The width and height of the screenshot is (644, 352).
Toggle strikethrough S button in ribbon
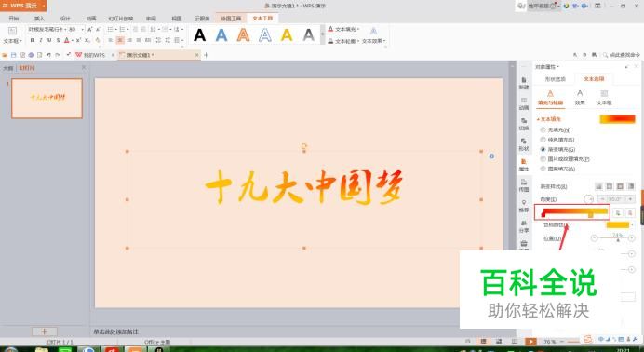coord(58,40)
